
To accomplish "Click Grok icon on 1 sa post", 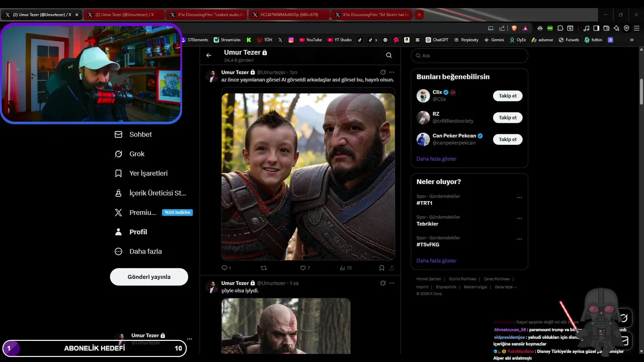I will pyautogui.click(x=383, y=283).
